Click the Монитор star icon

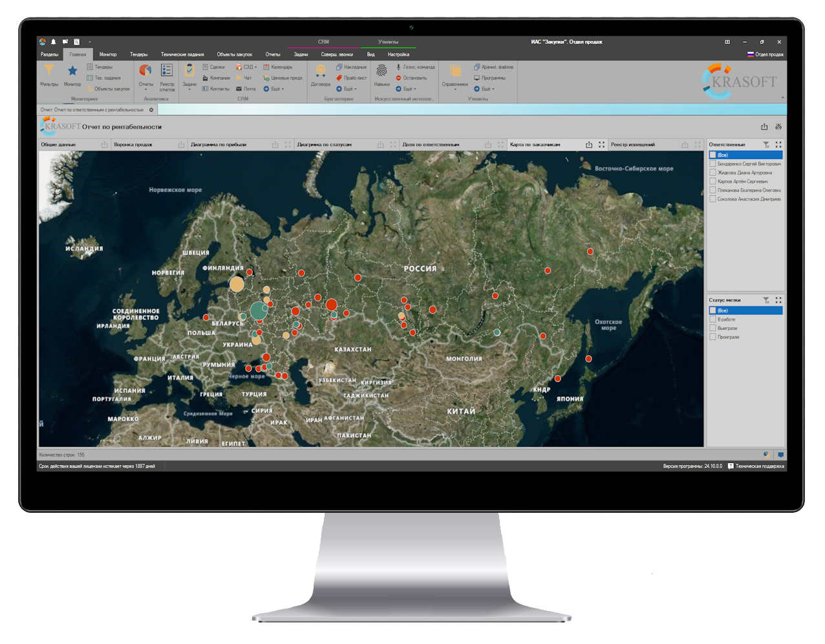pyautogui.click(x=72, y=73)
